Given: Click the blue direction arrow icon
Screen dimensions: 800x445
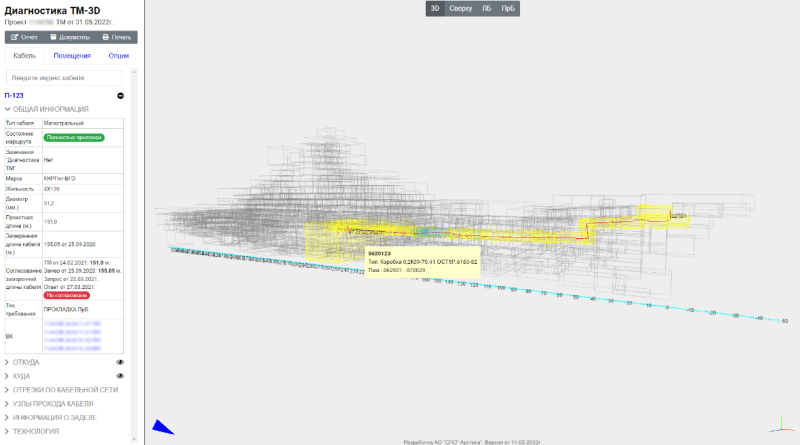Looking at the screenshot, I should [161, 428].
